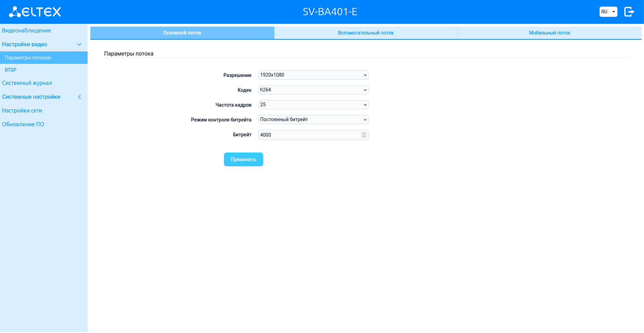This screenshot has height=333, width=644.
Task: Click the Частота кадров label
Action: click(x=234, y=105)
